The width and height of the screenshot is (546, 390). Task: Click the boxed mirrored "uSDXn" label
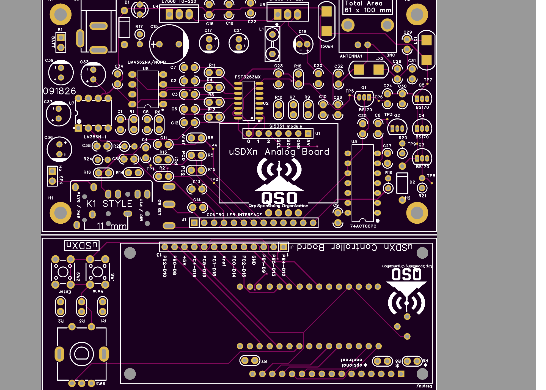82,245
